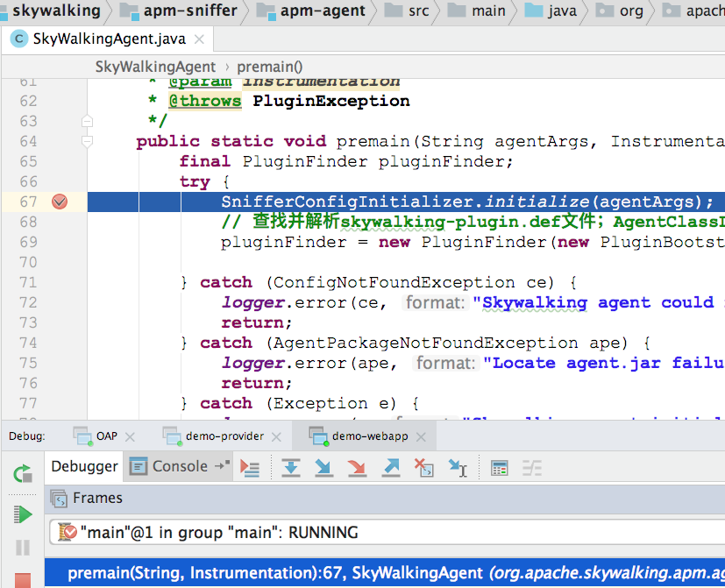Click the Step Out icon

point(391,468)
